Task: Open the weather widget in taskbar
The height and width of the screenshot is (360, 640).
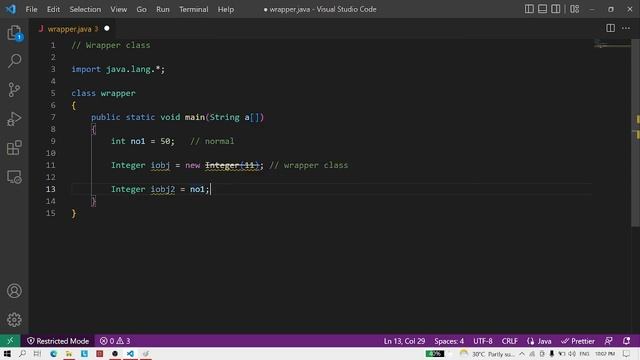Action: (487, 354)
